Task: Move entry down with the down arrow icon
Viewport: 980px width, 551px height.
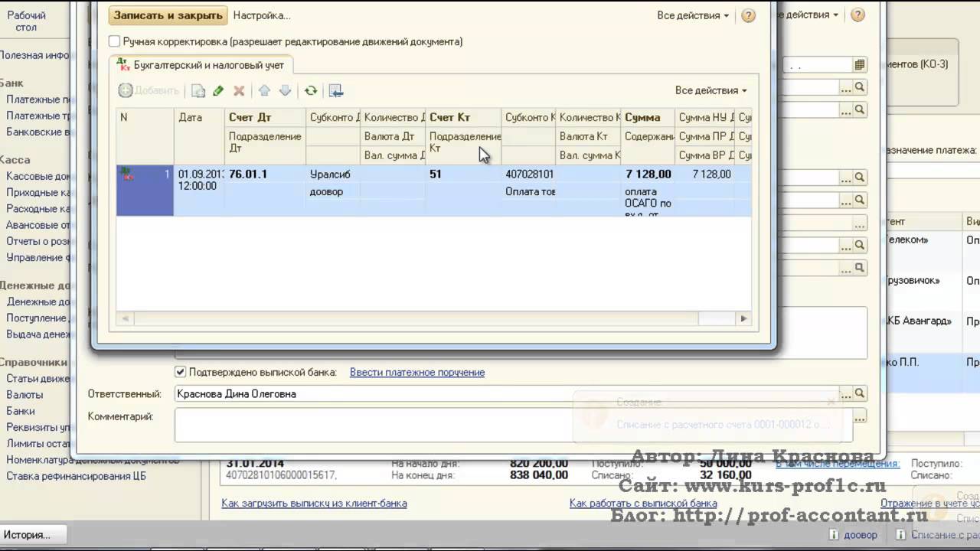Action: 285,90
